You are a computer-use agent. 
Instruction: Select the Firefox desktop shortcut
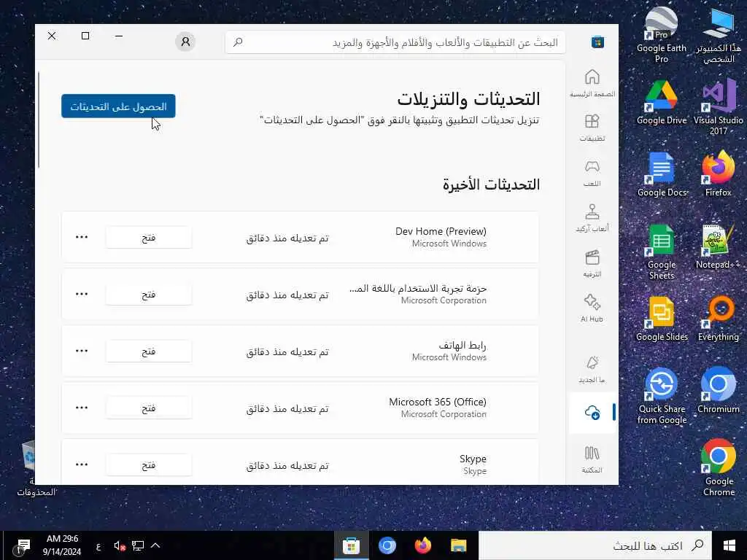coord(719,175)
